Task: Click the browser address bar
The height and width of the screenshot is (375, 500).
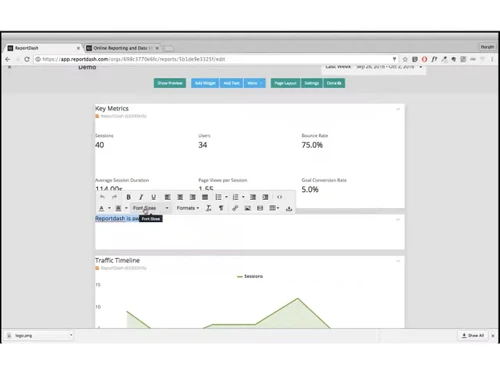Action: (x=213, y=59)
